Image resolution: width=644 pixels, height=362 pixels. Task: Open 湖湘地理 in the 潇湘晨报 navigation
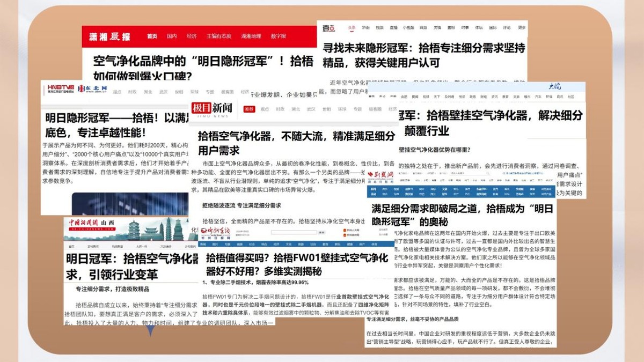[251, 36]
